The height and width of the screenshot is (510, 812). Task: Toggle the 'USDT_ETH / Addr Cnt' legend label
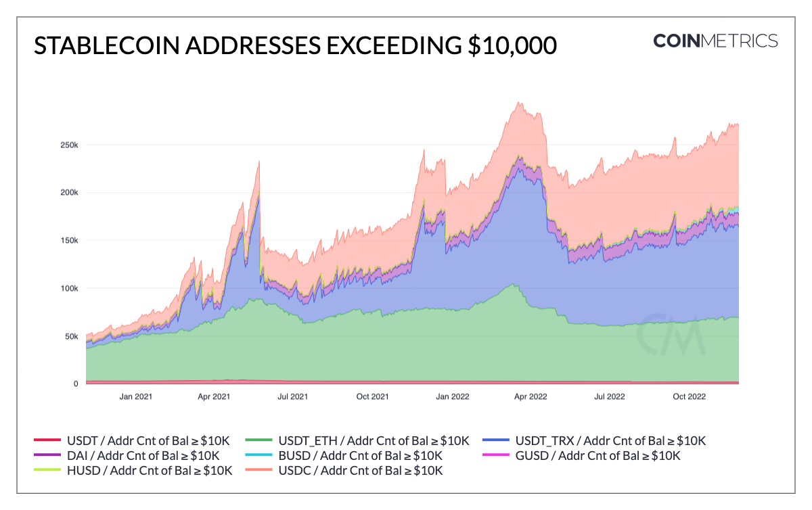(374, 441)
